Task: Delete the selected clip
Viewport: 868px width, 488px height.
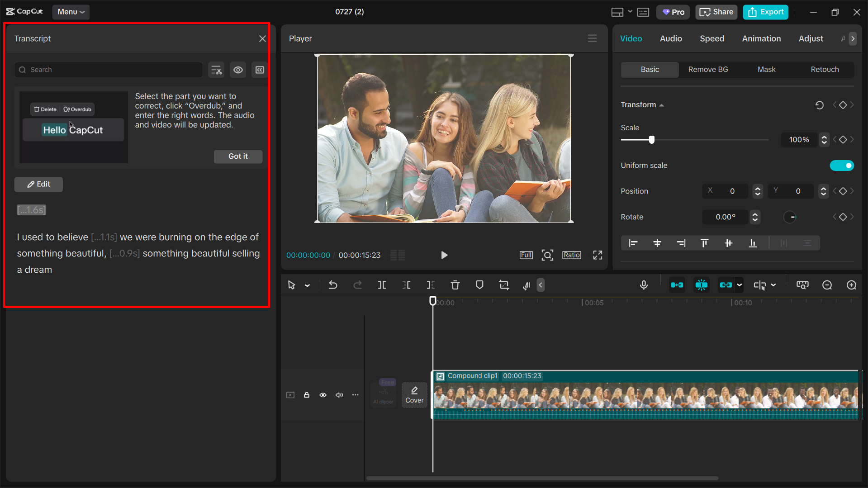Action: (x=455, y=285)
